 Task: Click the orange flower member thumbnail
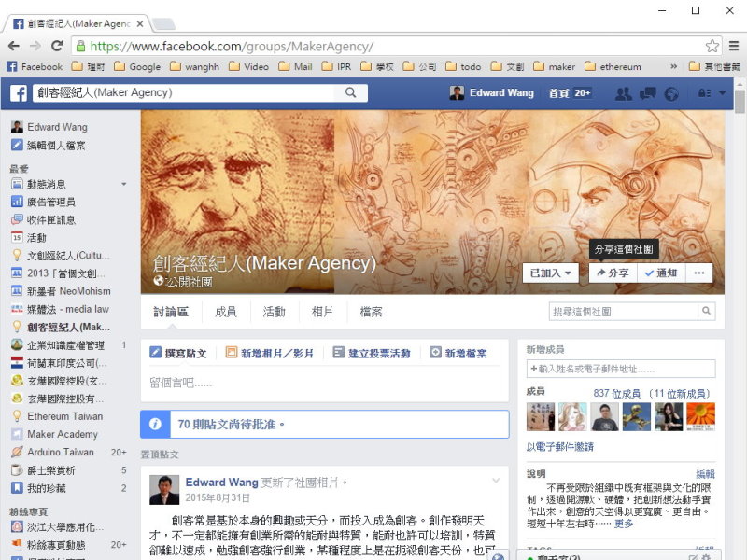(700, 416)
